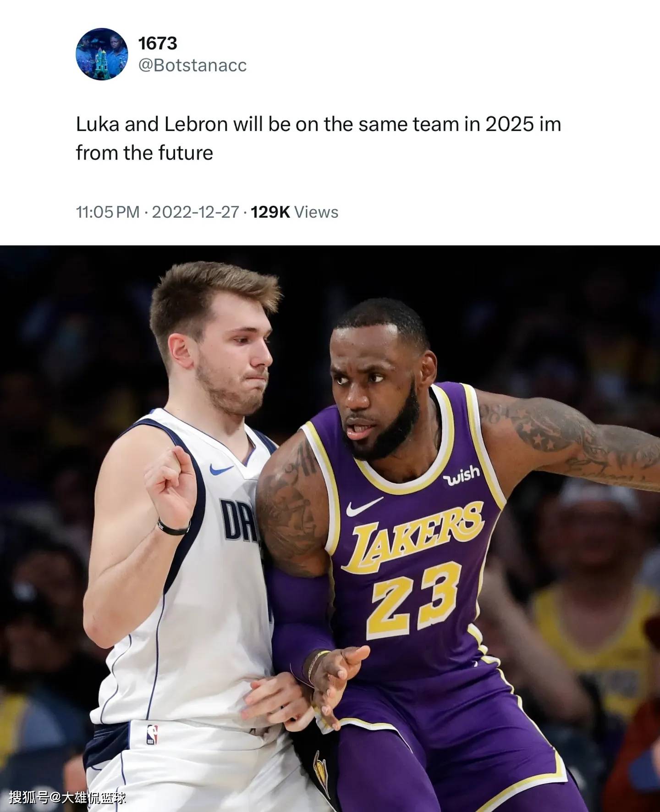Screen dimensions: 660x812
Task: Click the black wristband on raised hand
Action: click(174, 528)
